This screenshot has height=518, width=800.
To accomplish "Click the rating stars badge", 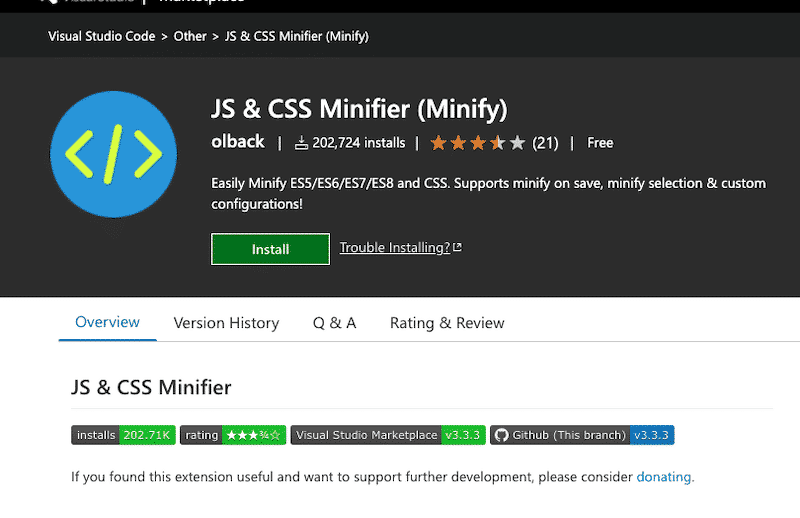I will click(233, 435).
